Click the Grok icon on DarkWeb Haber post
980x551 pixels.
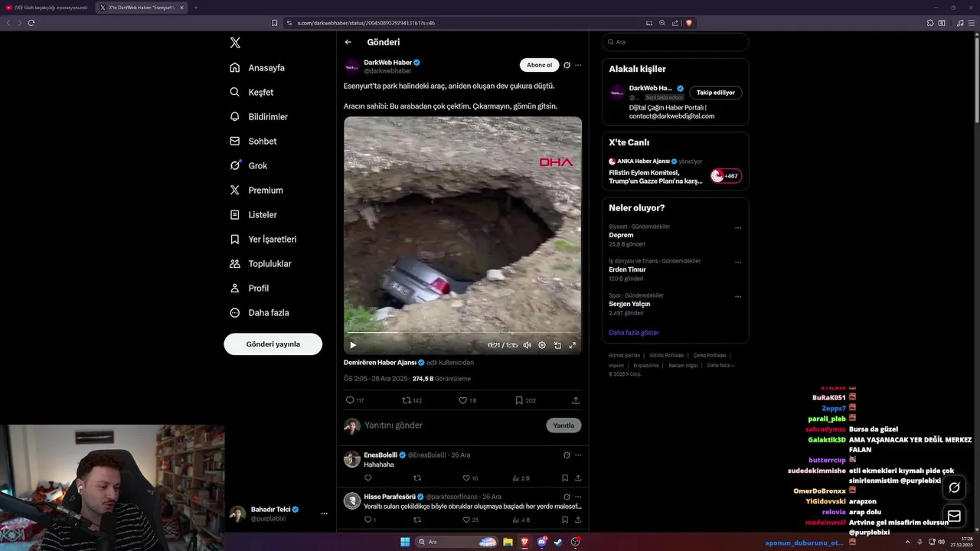coord(567,65)
